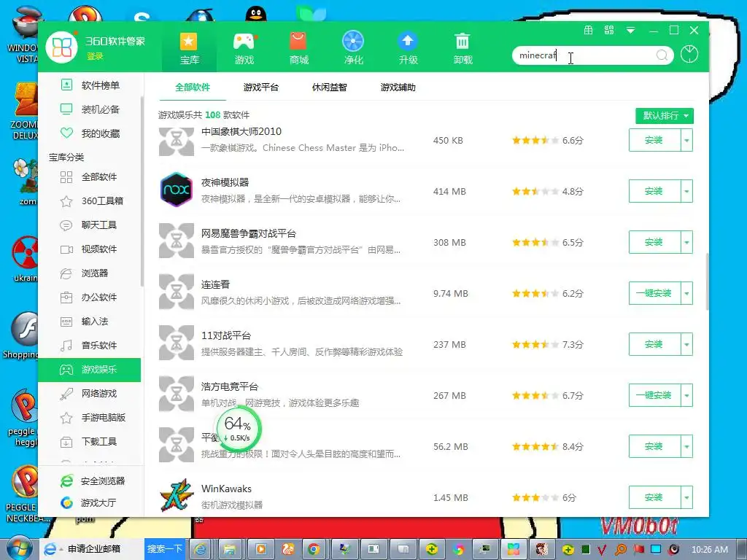Switch to the 游戏平台 tab

(260, 87)
